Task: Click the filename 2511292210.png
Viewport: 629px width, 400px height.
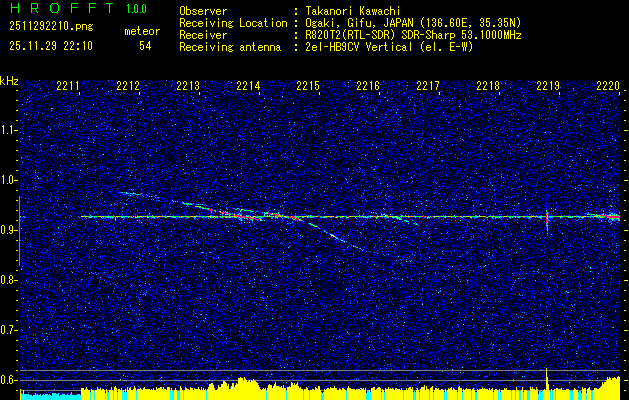Action: coord(51,27)
